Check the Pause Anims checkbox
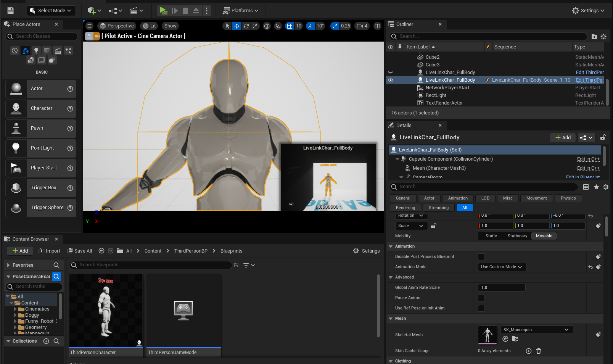The height and width of the screenshot is (364, 613). 481,298
